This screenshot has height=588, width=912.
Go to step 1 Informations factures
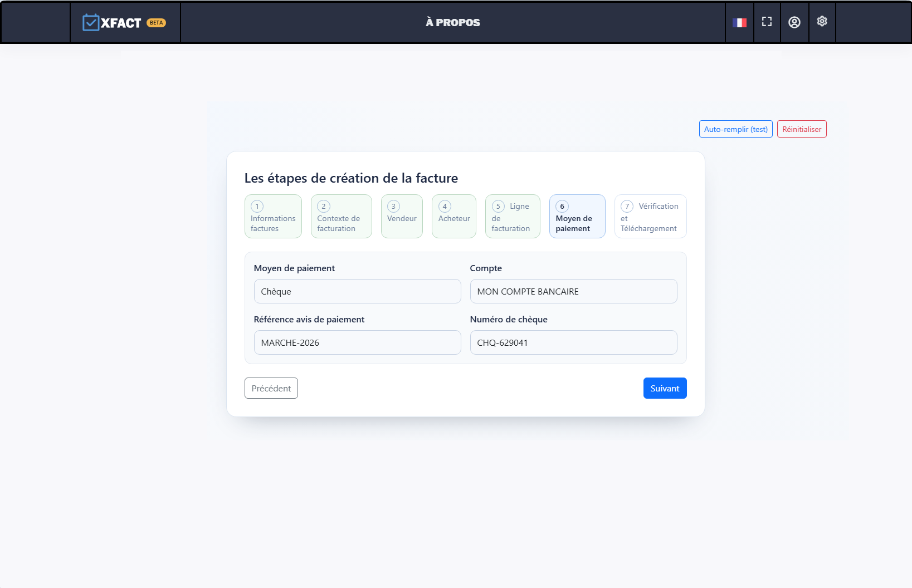tap(273, 217)
